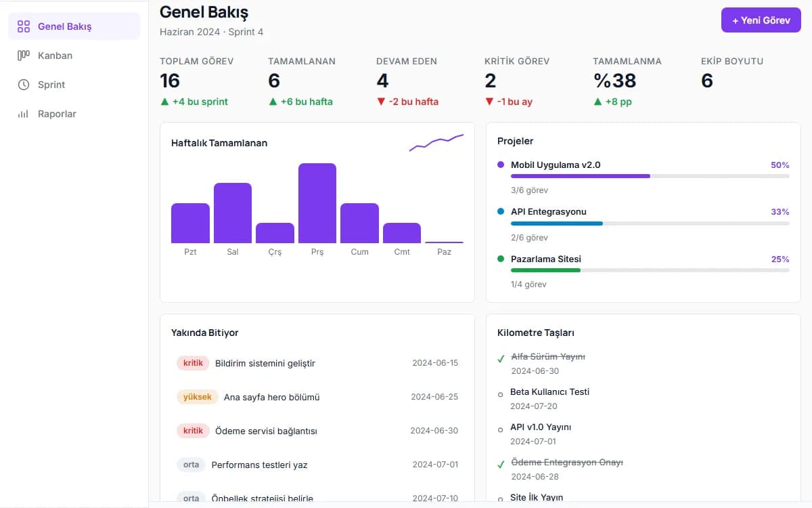Click the API Entegrasyonu progress bar

tap(650, 223)
